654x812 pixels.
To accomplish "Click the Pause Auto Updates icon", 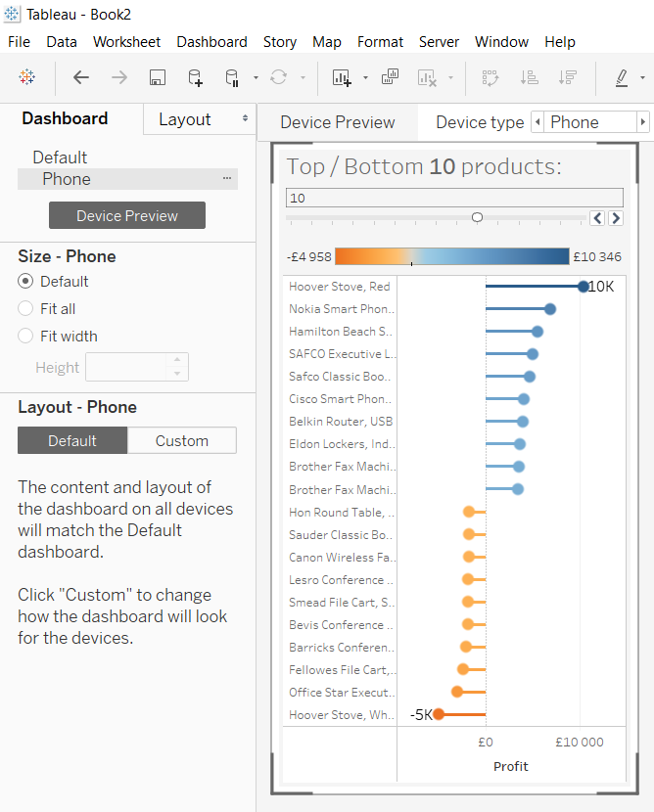I will click(x=232, y=77).
